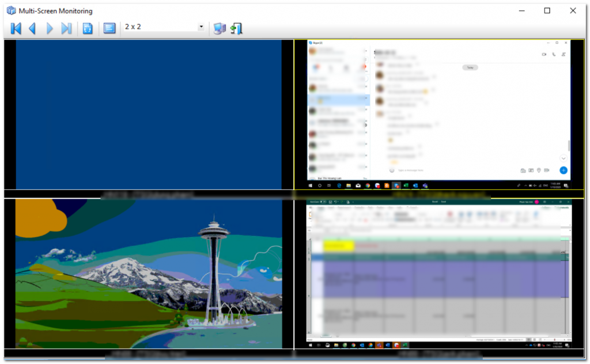Select the Space Needle wallpaper screen thumbnail

click(149, 274)
